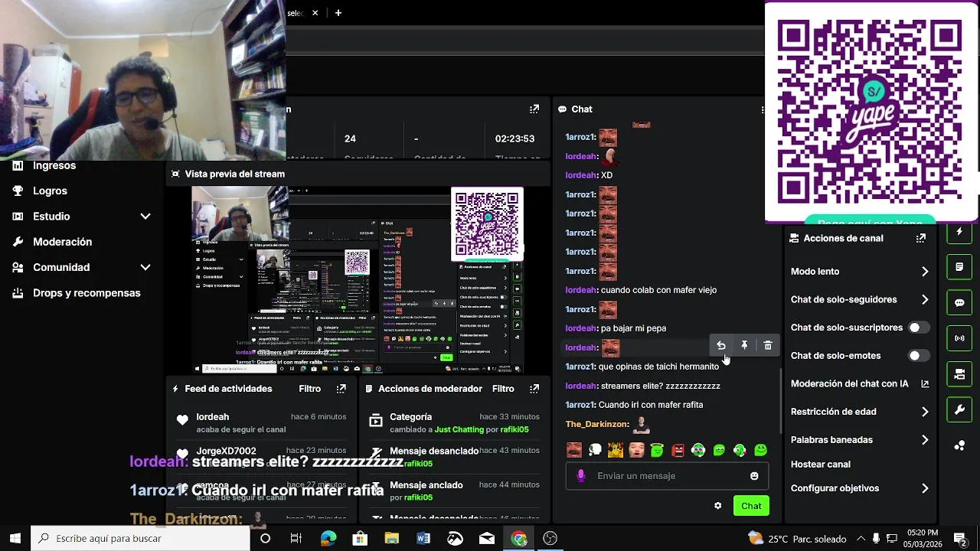The image size is (980, 551).
Task: Toggle Chat de solo-emotes switch
Action: click(x=918, y=356)
